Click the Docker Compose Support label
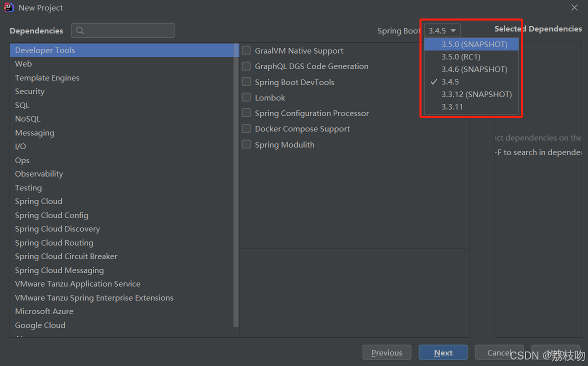The height and width of the screenshot is (366, 588). point(302,129)
